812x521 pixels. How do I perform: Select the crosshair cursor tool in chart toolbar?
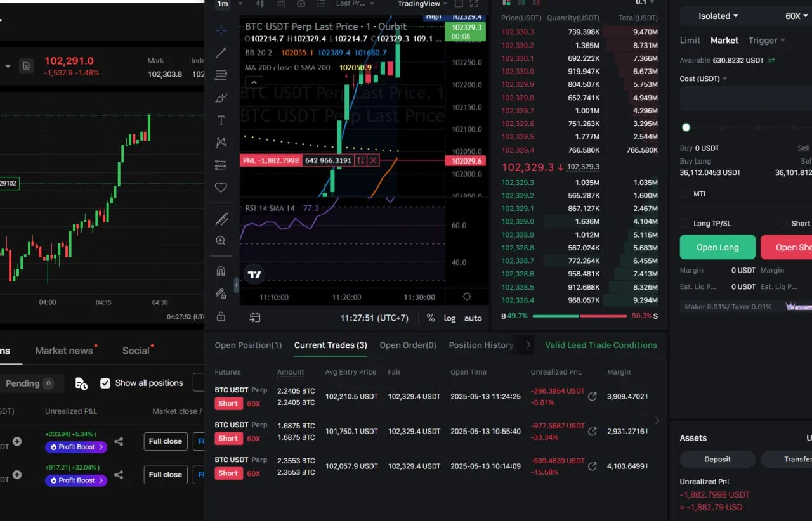[x=221, y=30]
